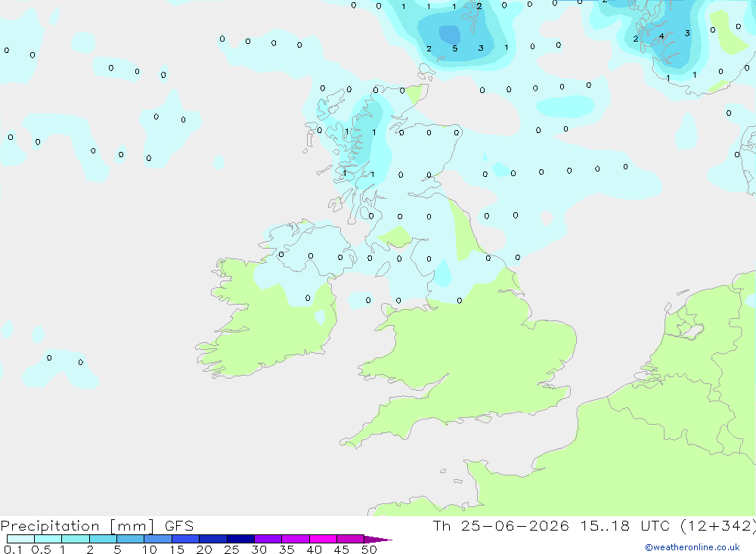Viewport: 756px width, 554px height.
Task: Select the 45–50 mm legend color swatch
Action: [351, 539]
